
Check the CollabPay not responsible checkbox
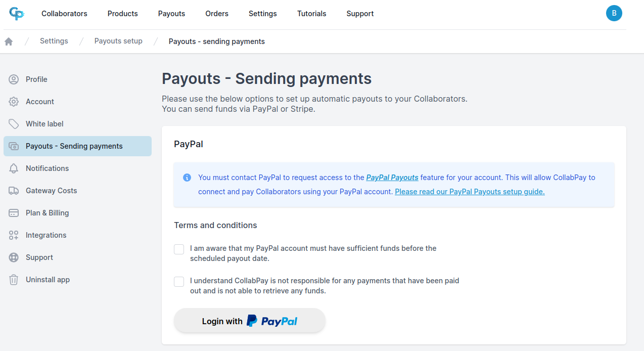[x=179, y=282]
